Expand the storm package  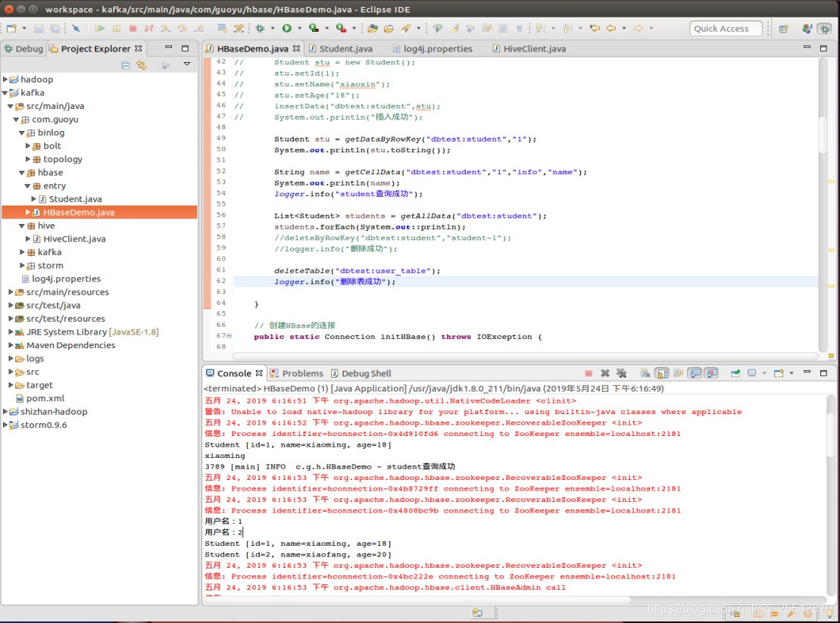tap(23, 266)
